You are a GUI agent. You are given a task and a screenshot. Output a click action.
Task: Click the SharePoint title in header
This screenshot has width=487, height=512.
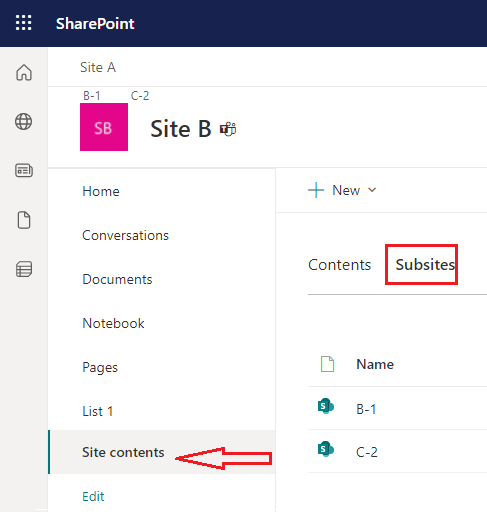(x=95, y=24)
